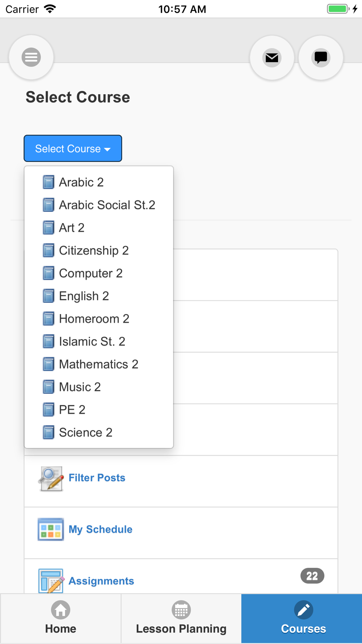This screenshot has height=644, width=362.
Task: Tap the Filter Posts magnifier icon
Action: [51, 479]
